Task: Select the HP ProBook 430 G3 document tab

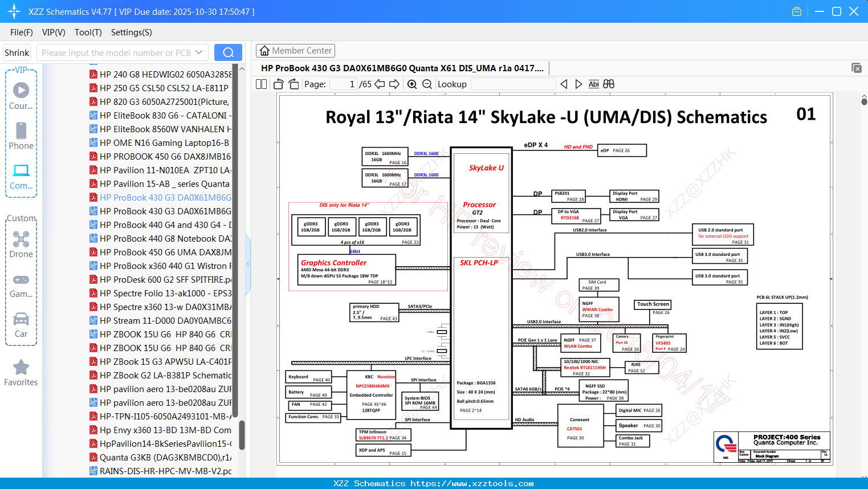Action: tap(402, 68)
